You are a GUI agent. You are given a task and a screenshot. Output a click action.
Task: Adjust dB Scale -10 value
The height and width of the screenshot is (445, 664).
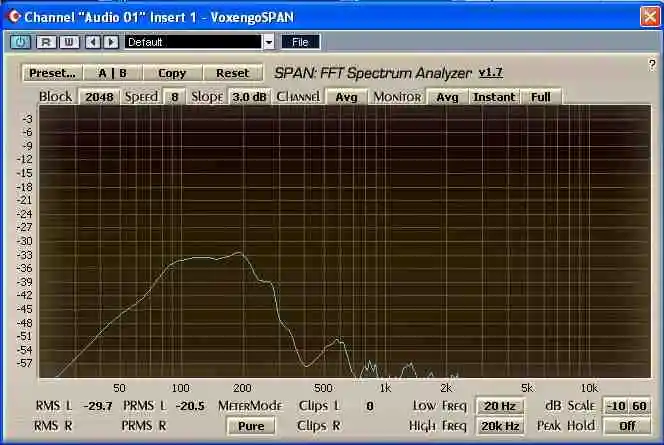616,406
